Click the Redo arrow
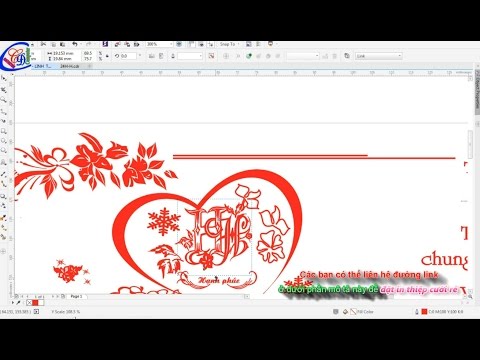The image size is (480, 360). pos(88,44)
